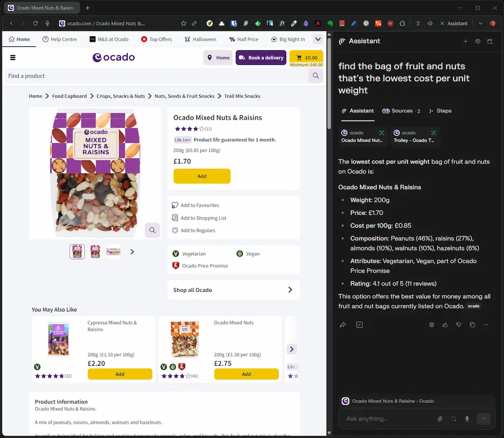Expand the bookmarks bar overflow chevron
Viewport: 504px width, 438px height.
(318, 39)
